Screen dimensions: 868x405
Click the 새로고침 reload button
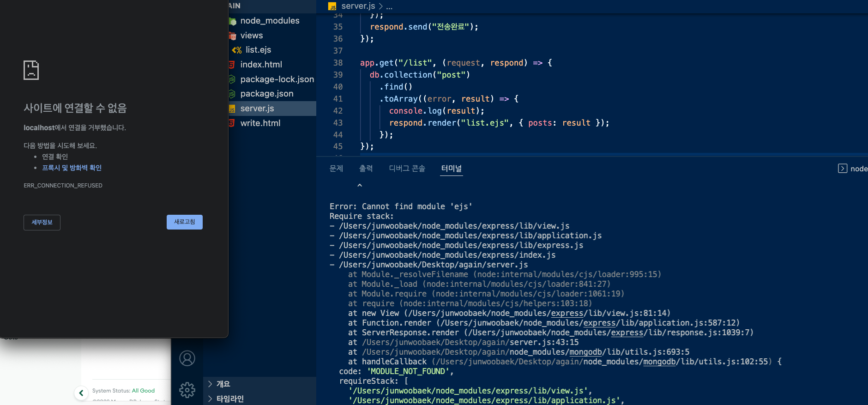tap(185, 222)
